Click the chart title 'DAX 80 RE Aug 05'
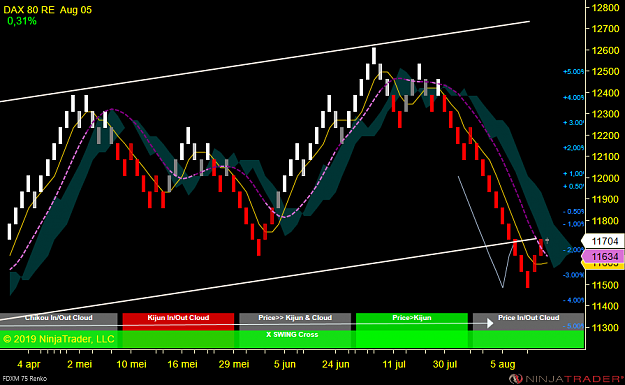Viewport: 625px width, 385px height. [x=47, y=10]
